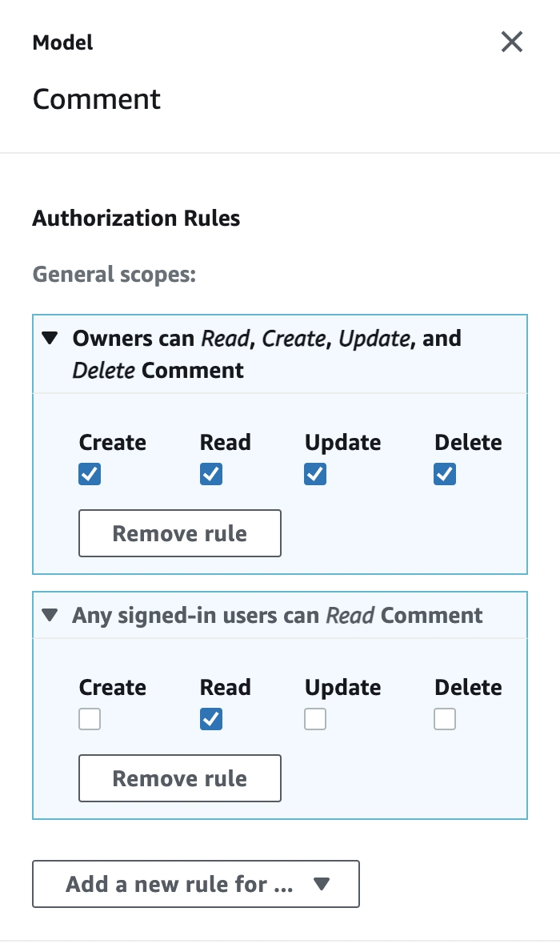The width and height of the screenshot is (560, 948).
Task: Click the Delete label in Owners rule
Action: tap(468, 443)
